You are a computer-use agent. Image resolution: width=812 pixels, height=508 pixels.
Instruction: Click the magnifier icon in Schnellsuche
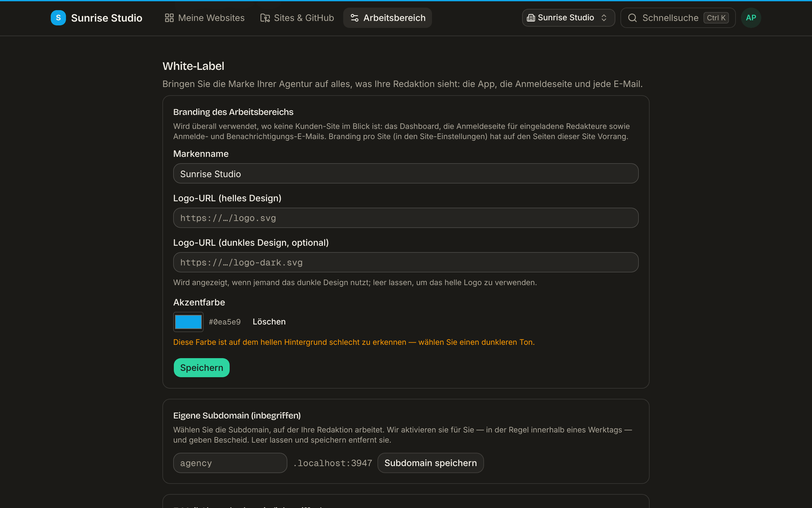632,18
